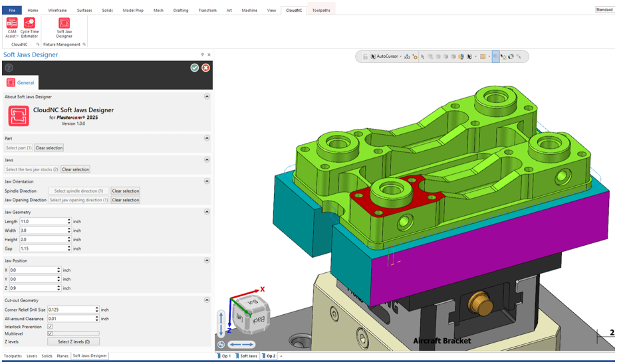Click Clear selection in Part section

tap(49, 147)
